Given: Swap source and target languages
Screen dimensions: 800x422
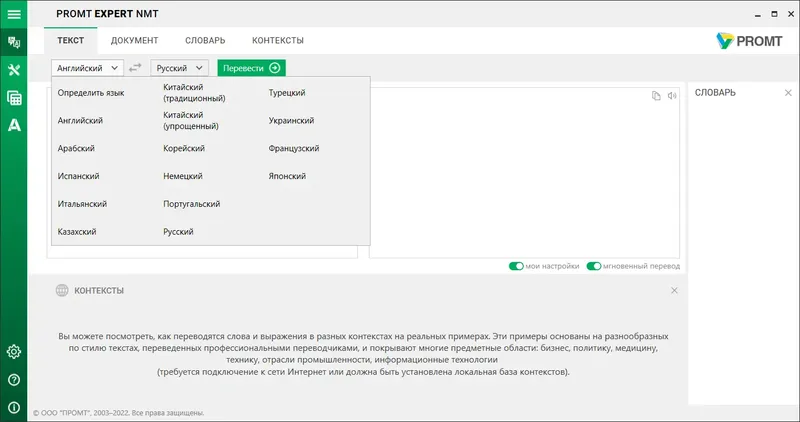Looking at the screenshot, I should [136, 68].
